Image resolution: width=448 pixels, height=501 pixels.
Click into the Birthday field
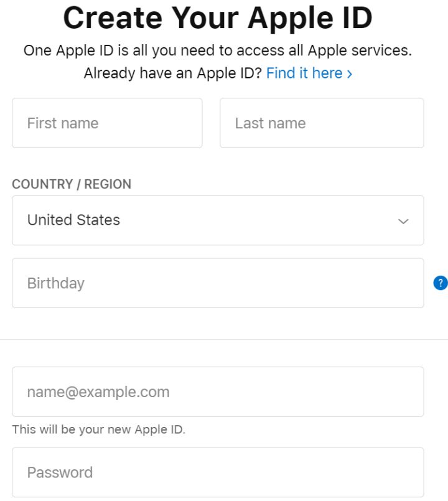[x=218, y=283]
